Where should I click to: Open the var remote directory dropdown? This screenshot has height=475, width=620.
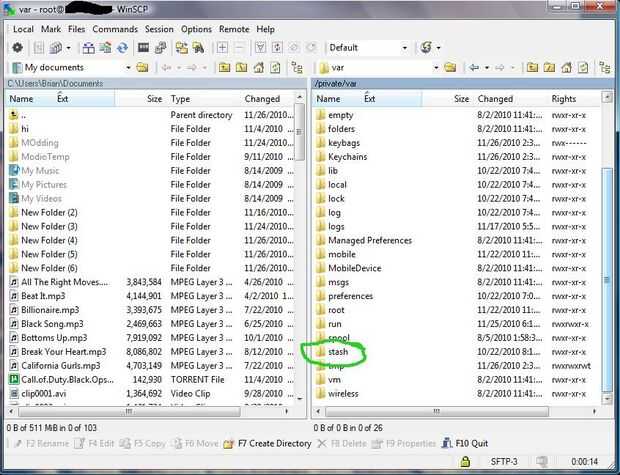(436, 68)
